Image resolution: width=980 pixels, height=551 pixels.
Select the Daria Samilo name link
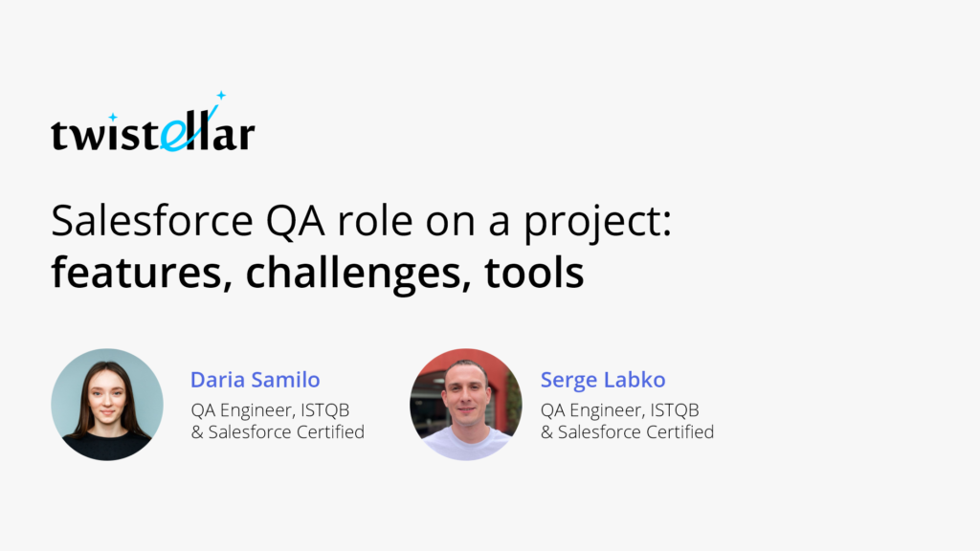pyautogui.click(x=255, y=380)
